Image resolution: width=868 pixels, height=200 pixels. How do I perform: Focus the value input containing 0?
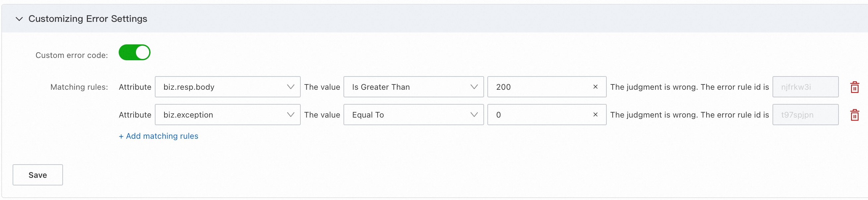(539, 115)
